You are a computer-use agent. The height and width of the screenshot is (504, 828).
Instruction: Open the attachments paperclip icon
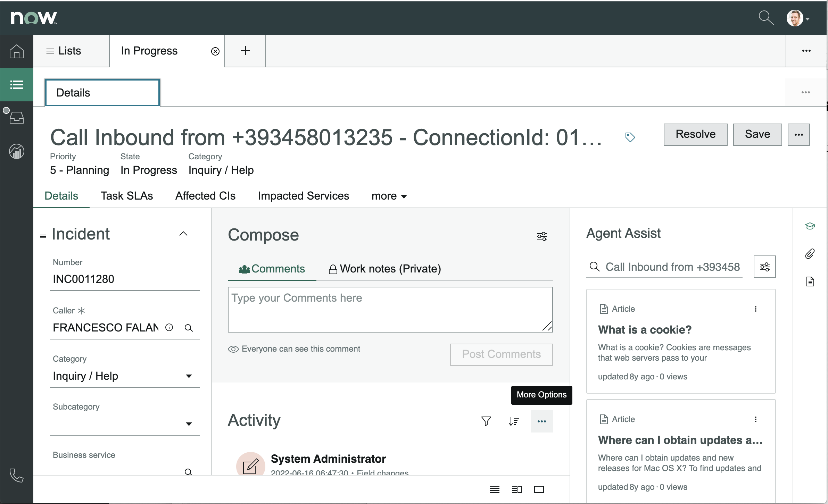[810, 254]
